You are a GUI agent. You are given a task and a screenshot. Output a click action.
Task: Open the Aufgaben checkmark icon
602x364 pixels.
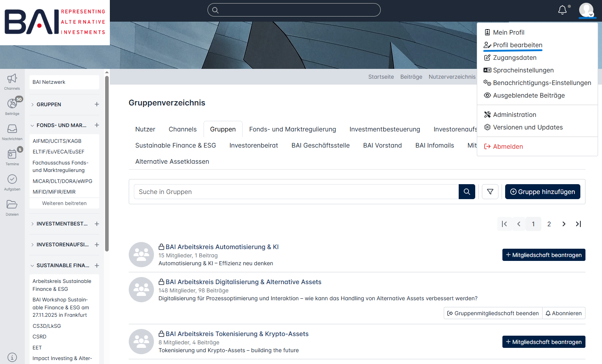click(12, 179)
